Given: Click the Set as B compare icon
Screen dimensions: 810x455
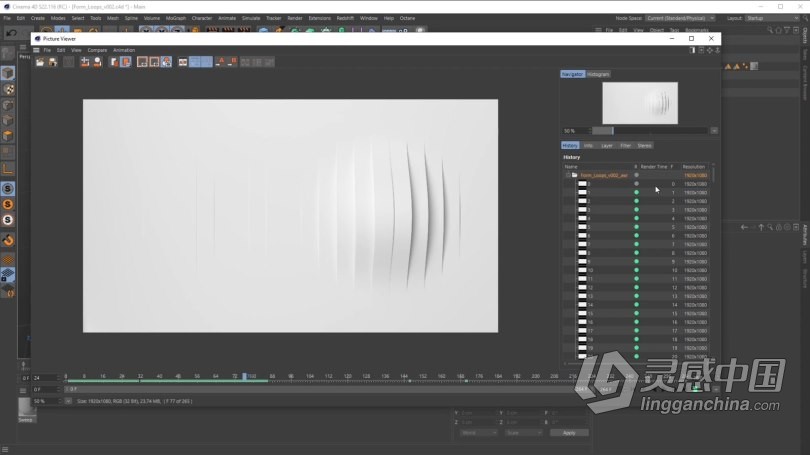Looking at the screenshot, I should click(233, 62).
